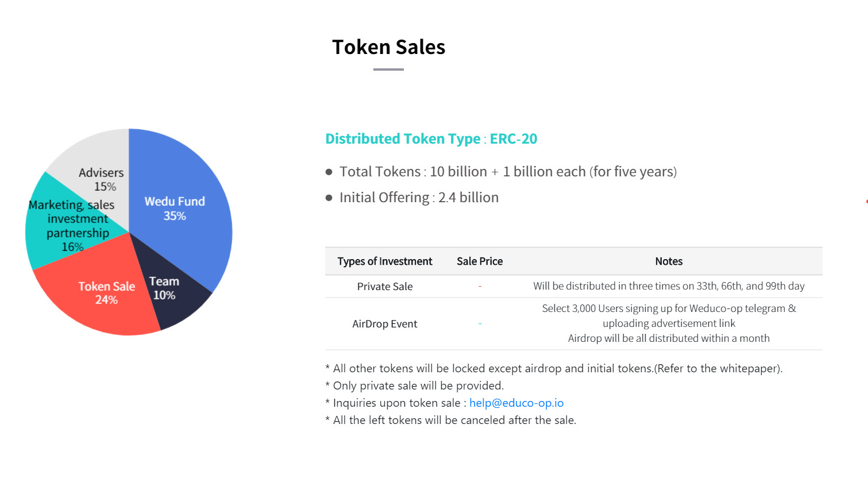The image size is (868, 482).
Task: Click the Private Sale distribution note text
Action: [x=669, y=286]
